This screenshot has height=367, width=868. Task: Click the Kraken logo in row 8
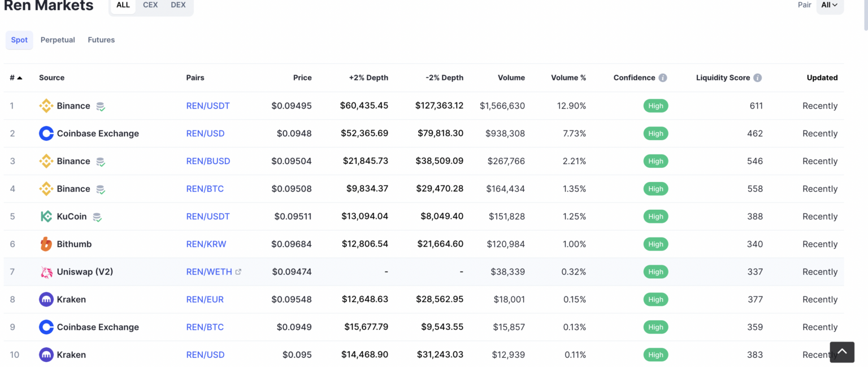pos(46,300)
